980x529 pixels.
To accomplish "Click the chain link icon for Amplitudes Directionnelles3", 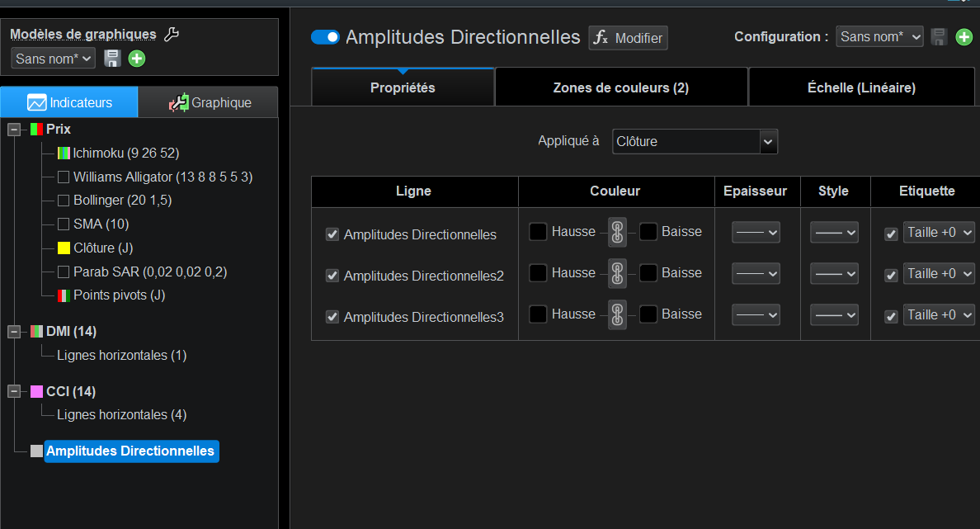I will point(617,314).
